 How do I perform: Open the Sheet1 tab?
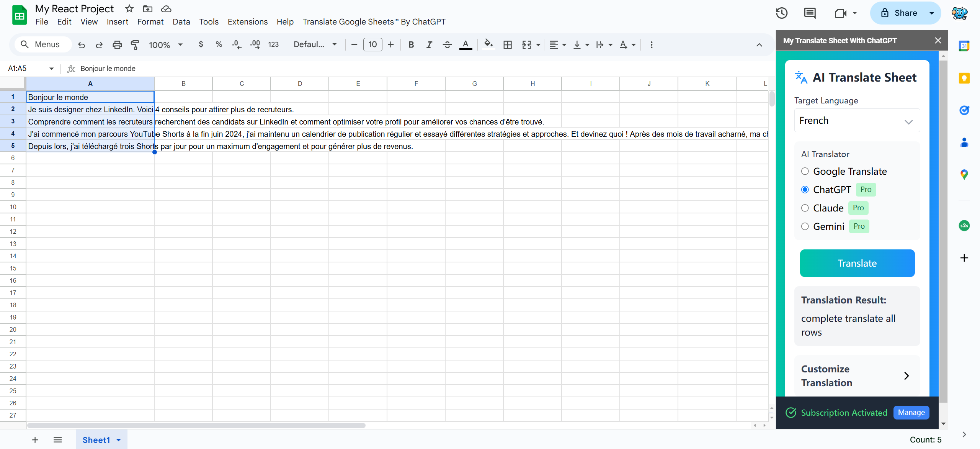pos(96,440)
